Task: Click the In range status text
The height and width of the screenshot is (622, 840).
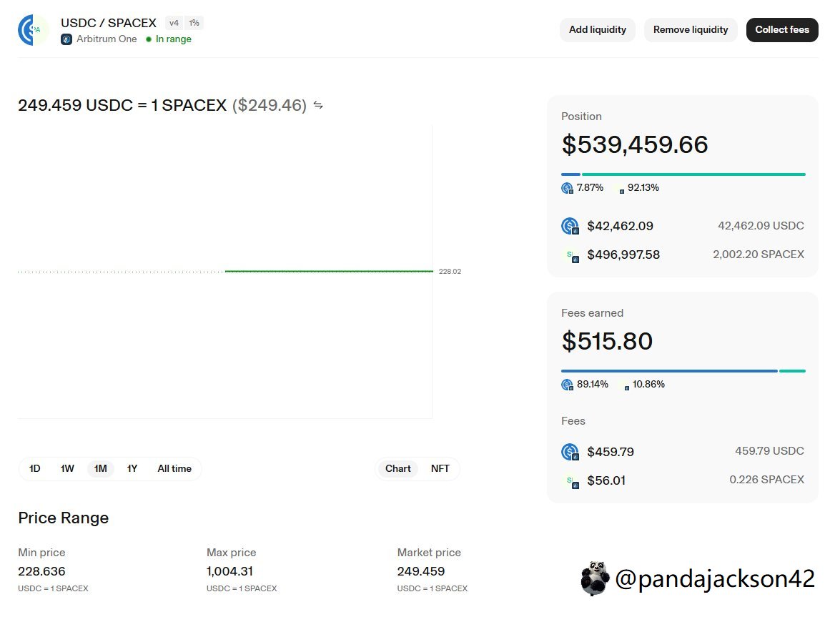Action: [x=174, y=39]
